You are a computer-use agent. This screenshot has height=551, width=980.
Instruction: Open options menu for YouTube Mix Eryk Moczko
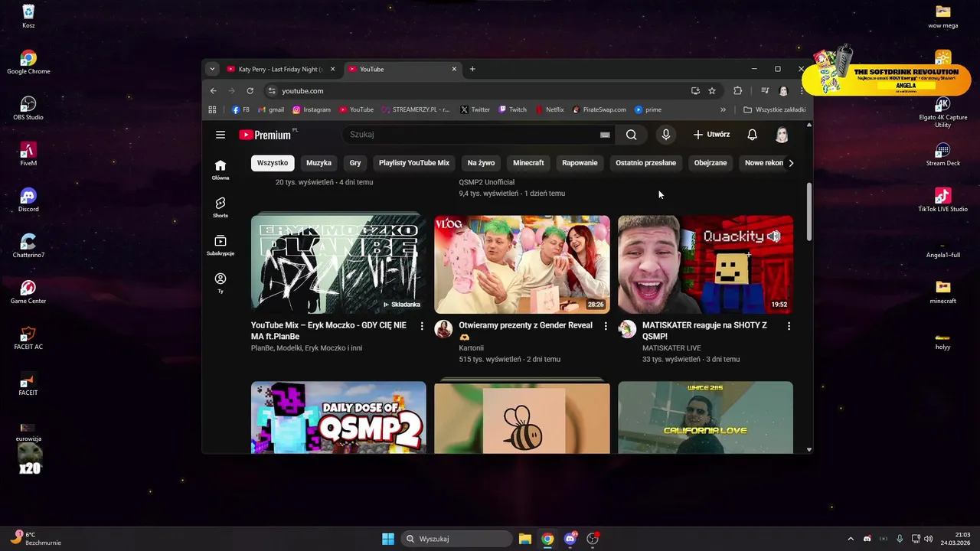pyautogui.click(x=422, y=326)
